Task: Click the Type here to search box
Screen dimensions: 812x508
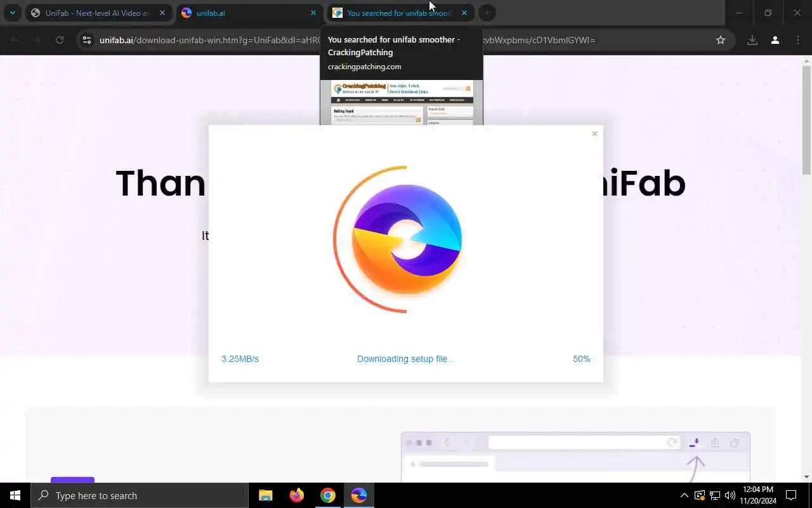Action: pos(140,495)
